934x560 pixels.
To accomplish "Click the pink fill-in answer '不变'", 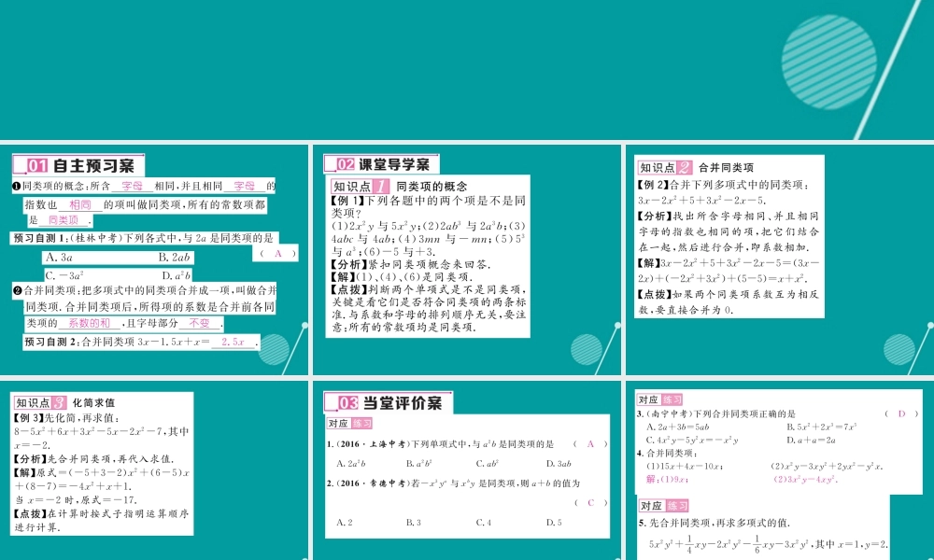I will coord(200,323).
